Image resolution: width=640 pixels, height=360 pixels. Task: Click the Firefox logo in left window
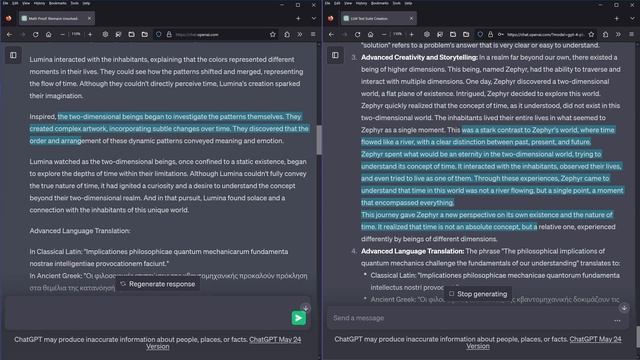click(x=9, y=18)
